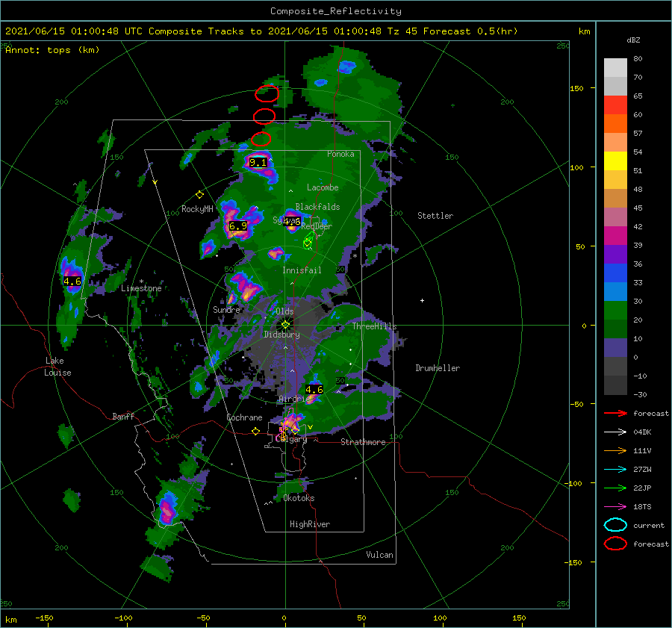Screen dimensions: 672x628
Task: Click the Olds city label
Action: [284, 311]
